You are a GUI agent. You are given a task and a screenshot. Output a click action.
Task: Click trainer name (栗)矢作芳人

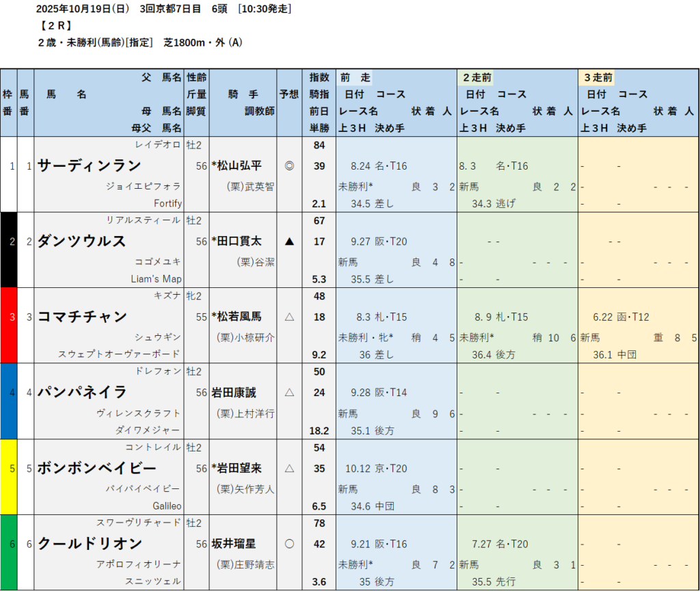245,488
